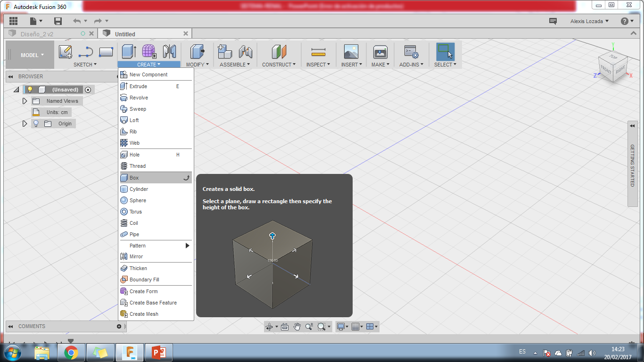Click the Construct plane icon
The image size is (644, 362).
coord(279,51)
